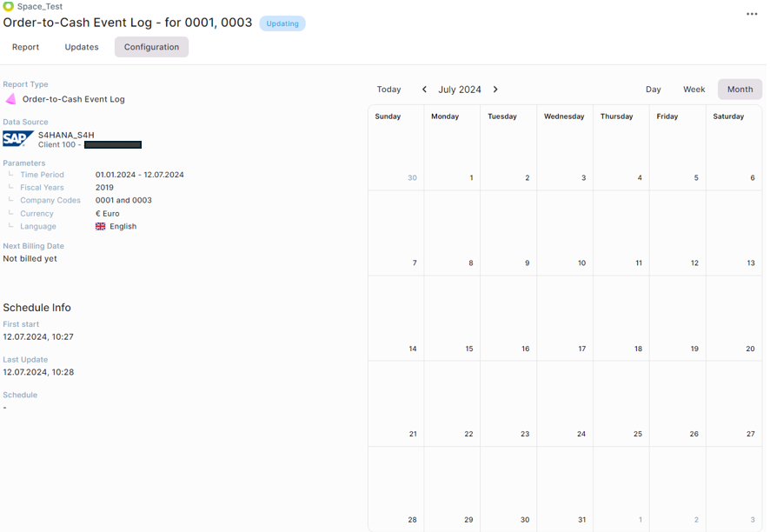Viewport: 770px width, 532px height.
Task: Click the Euro currency symbol
Action: pos(99,213)
